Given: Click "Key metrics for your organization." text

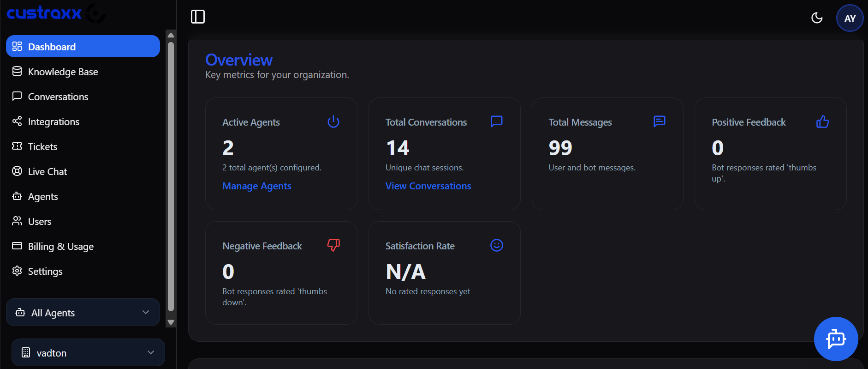Looking at the screenshot, I should coord(277,75).
